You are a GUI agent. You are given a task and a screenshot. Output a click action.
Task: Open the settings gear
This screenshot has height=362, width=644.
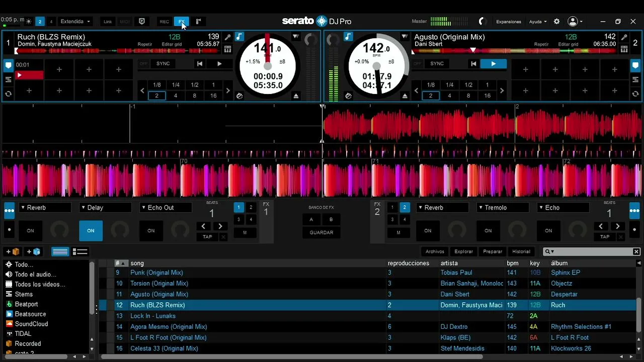tap(556, 22)
